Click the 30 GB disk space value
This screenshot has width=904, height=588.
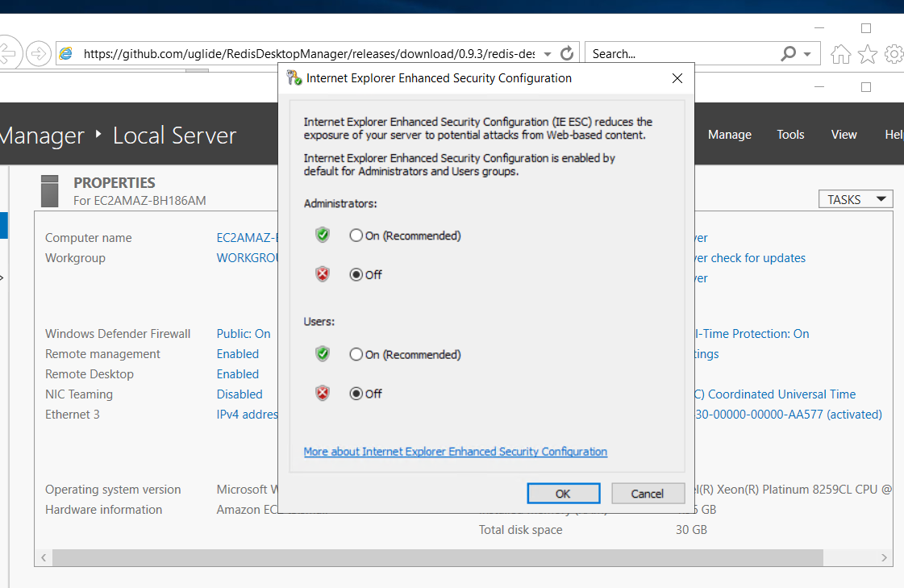pos(691,530)
